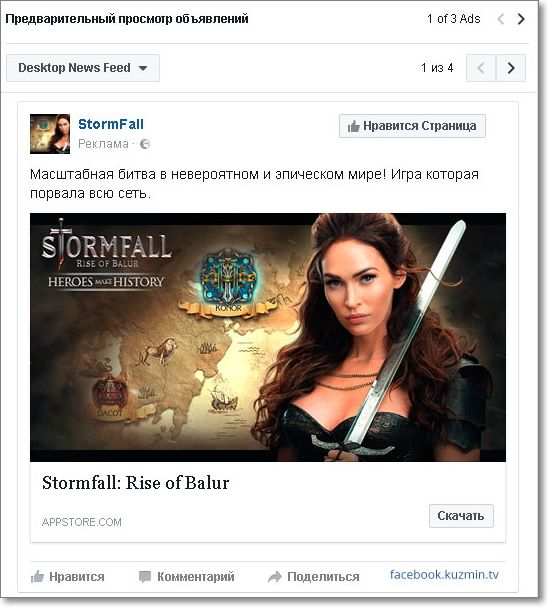548x607 pixels.
Task: Click the ad text starting with Масштабная битва
Action: [254, 183]
